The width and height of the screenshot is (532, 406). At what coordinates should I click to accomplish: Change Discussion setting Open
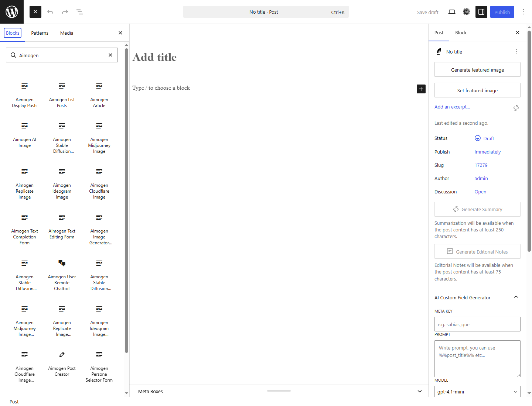coord(480,192)
